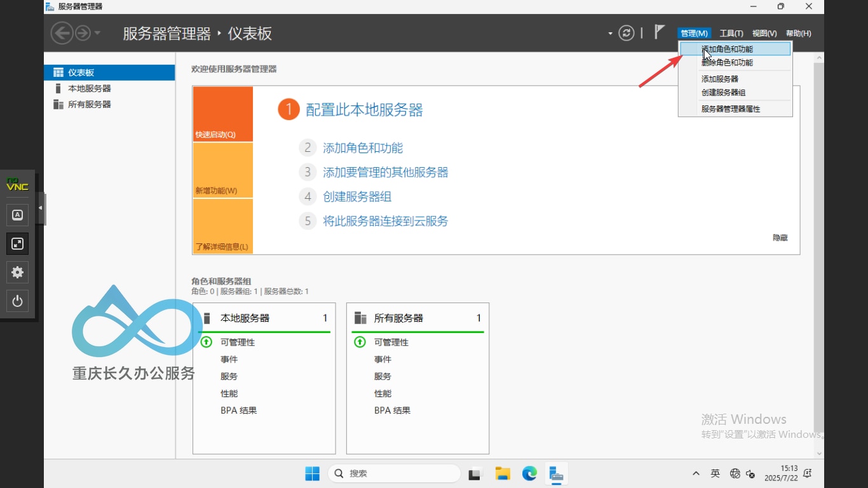
Task: Open the notification bell in system tray
Action: [x=808, y=473]
